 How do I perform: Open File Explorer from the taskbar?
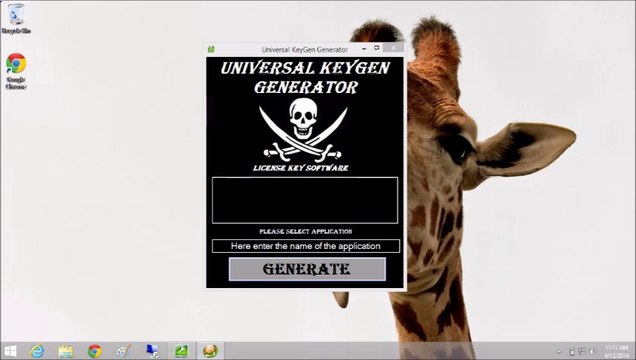[x=65, y=351]
